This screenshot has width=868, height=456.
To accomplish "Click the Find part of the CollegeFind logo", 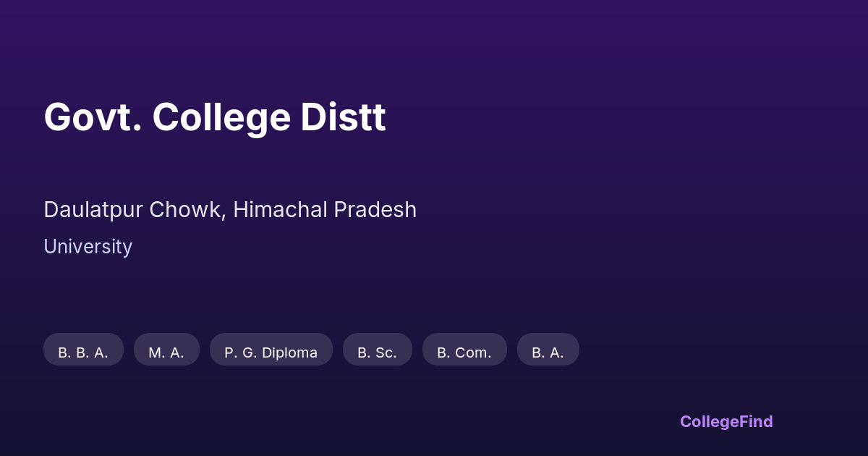I will [x=756, y=422].
